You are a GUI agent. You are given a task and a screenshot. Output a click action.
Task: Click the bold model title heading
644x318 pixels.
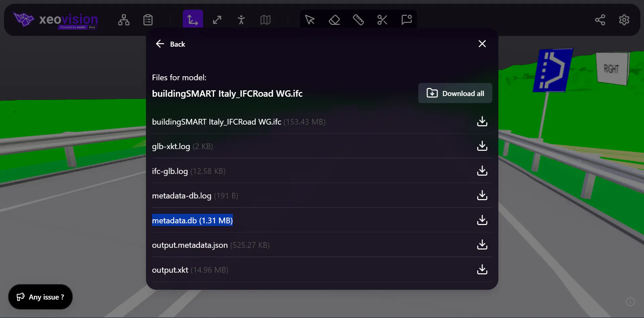227,94
